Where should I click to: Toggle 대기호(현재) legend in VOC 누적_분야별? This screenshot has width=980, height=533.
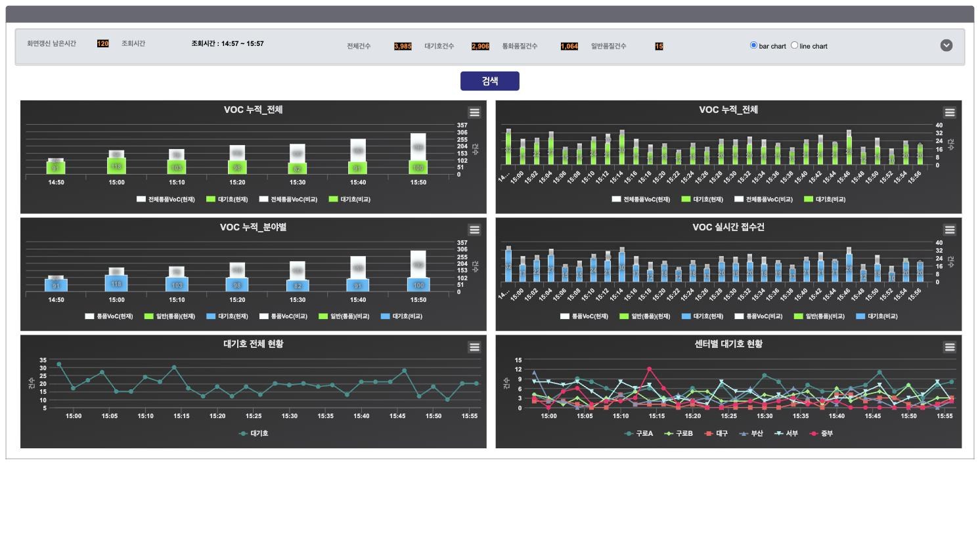(227, 316)
